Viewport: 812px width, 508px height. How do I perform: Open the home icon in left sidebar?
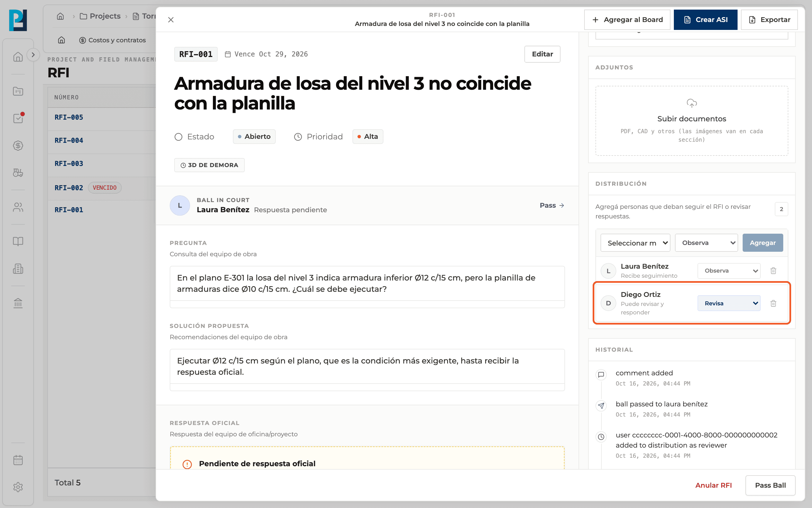(x=18, y=56)
